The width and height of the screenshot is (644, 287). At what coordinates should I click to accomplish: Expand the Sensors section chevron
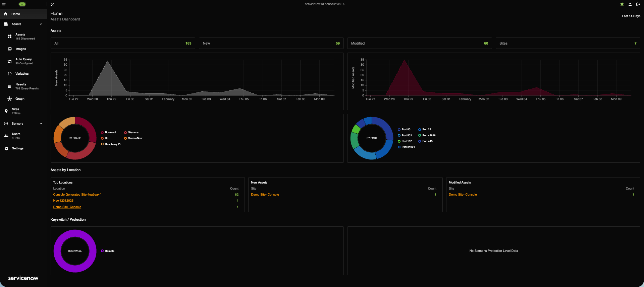[41, 124]
